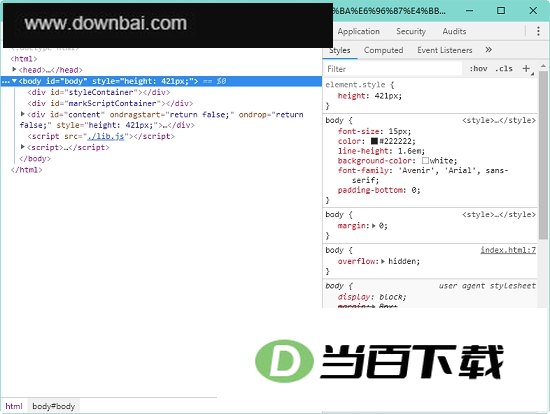
Task: Open the Computed pane tab
Action: [x=383, y=51]
